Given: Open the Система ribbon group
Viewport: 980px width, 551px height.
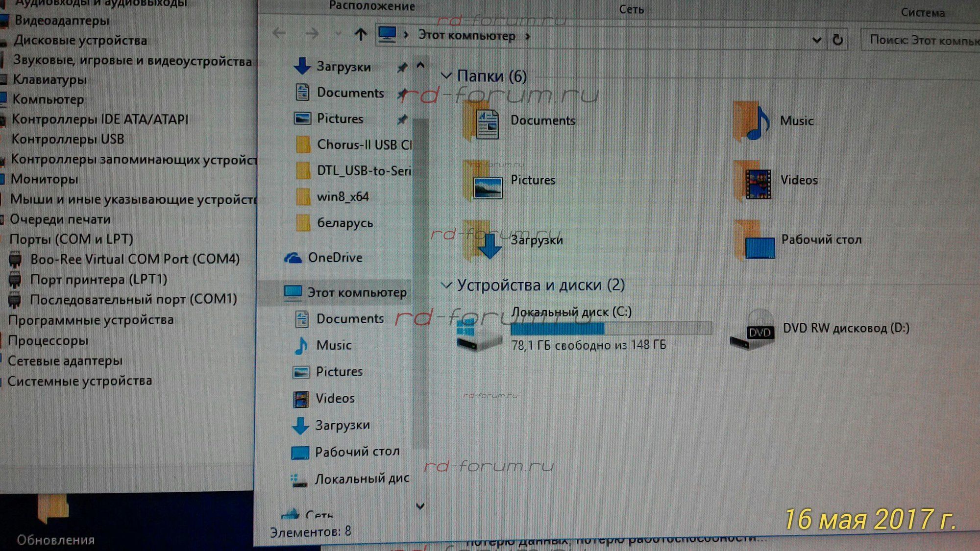Looking at the screenshot, I should pyautogui.click(x=922, y=12).
